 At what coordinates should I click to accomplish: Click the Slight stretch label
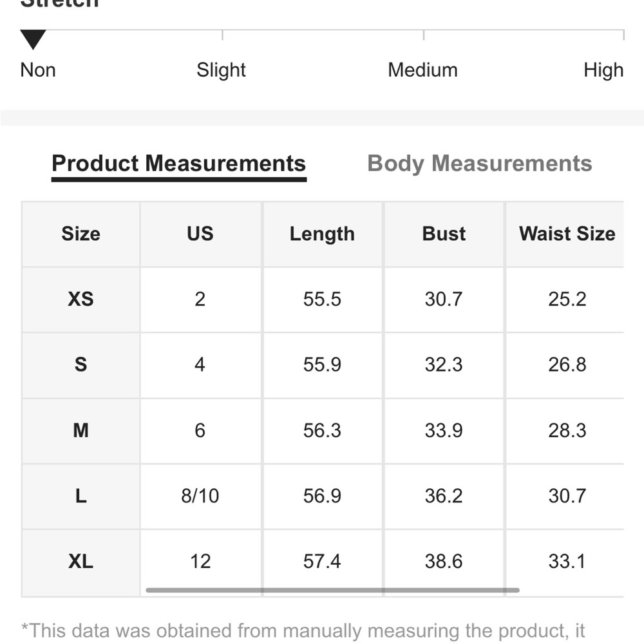[221, 70]
